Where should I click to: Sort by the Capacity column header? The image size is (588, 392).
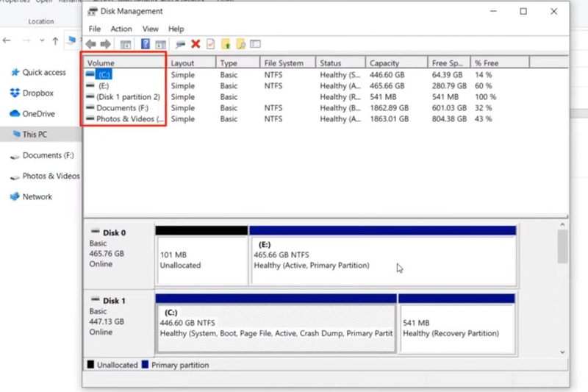396,63
